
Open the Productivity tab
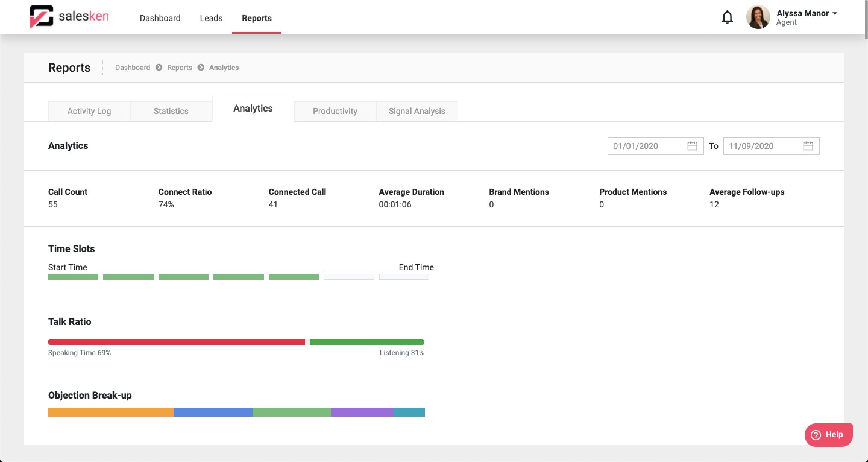[x=335, y=111]
